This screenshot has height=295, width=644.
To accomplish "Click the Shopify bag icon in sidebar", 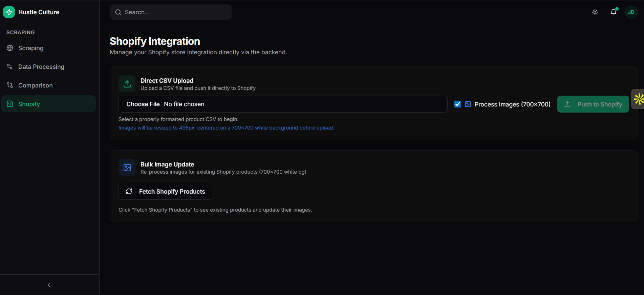I will (10, 104).
